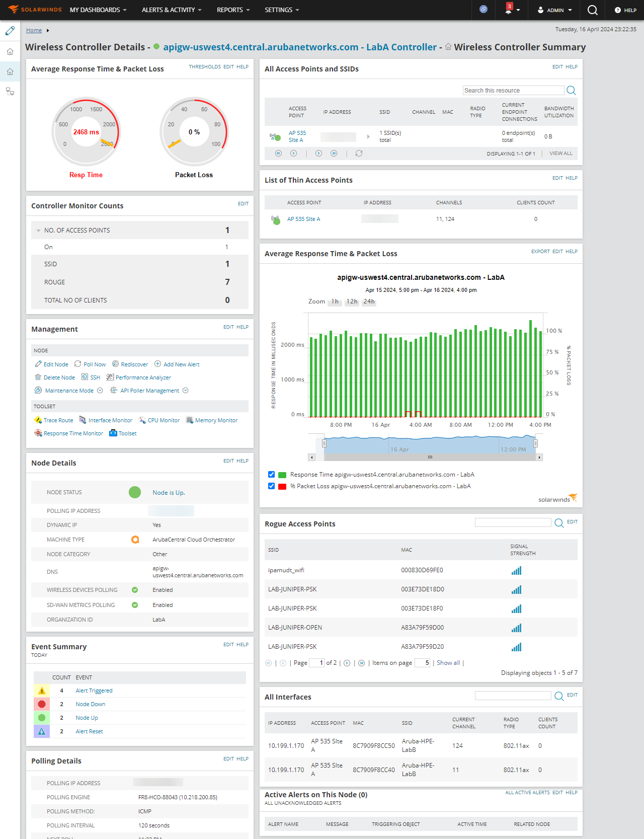This screenshot has height=839, width=644.
Task: Expand the AP 535 Site A SSID row arrow
Action: pyautogui.click(x=368, y=136)
